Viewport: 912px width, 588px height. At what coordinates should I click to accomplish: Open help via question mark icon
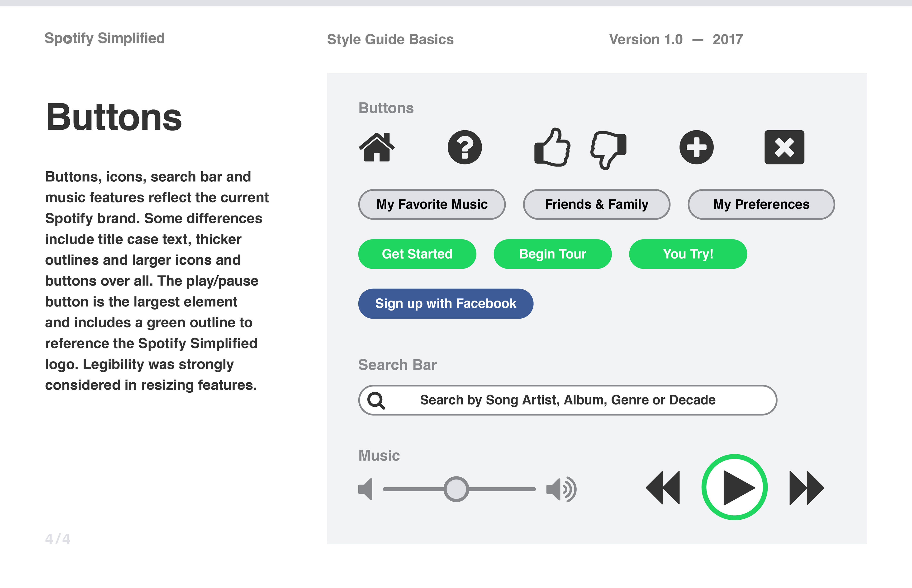coord(465,147)
